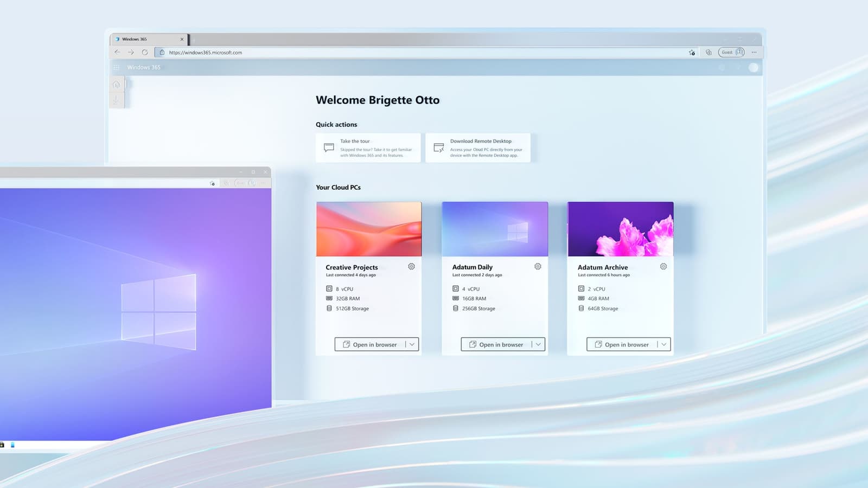Start the Take the tour quick action
Screen dimensions: 868x488
368,147
